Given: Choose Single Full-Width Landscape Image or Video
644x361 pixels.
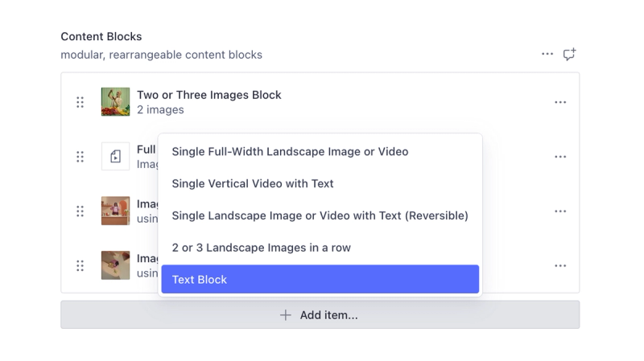Looking at the screenshot, I should coord(290,151).
